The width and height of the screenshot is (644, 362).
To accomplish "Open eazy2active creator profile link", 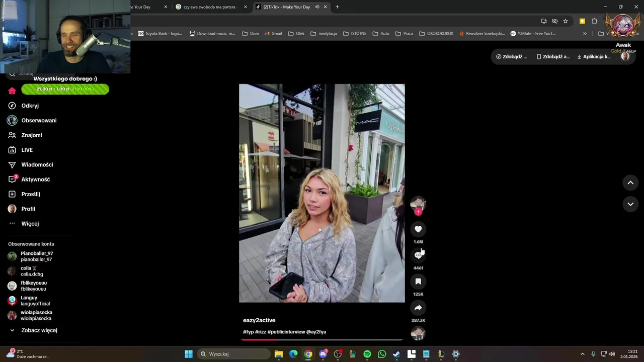I will click(x=259, y=320).
